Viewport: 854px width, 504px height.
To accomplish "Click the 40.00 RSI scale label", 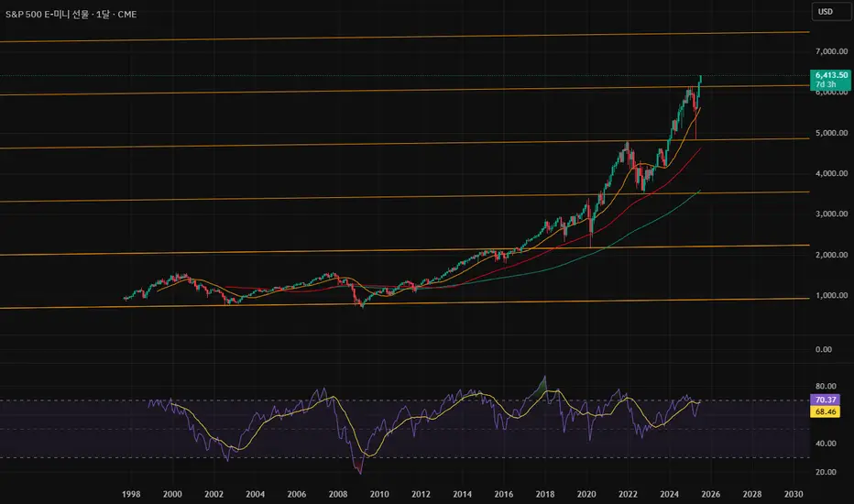I will click(826, 444).
